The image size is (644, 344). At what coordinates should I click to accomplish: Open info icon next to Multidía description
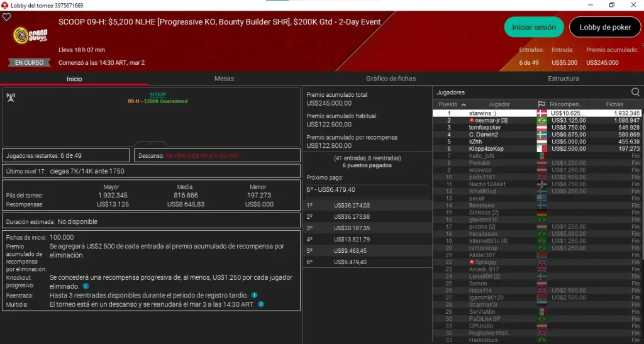click(261, 304)
